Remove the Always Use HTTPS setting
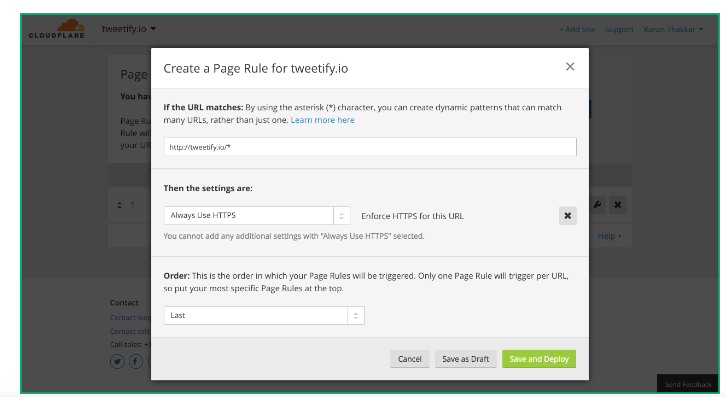The width and height of the screenshot is (726, 397). 568,216
